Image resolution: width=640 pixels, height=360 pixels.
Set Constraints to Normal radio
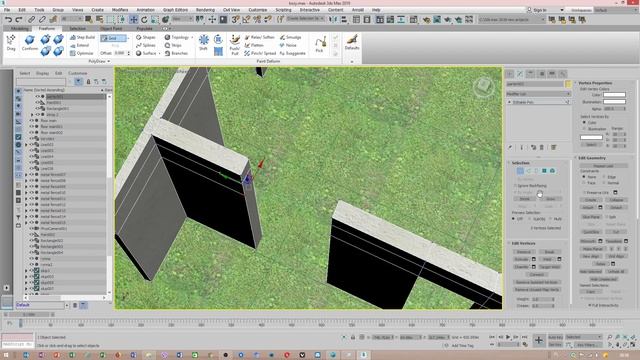(604, 183)
